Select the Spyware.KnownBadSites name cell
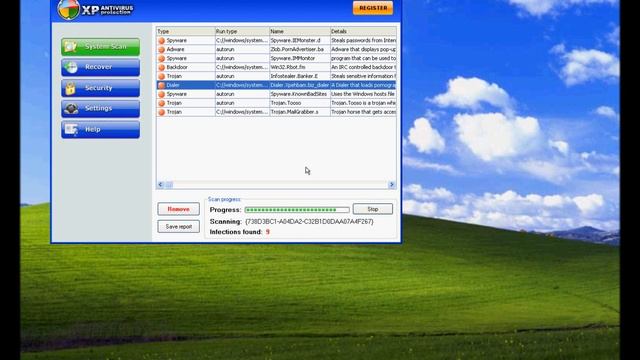Viewport: 640px width, 360px height. pos(300,94)
